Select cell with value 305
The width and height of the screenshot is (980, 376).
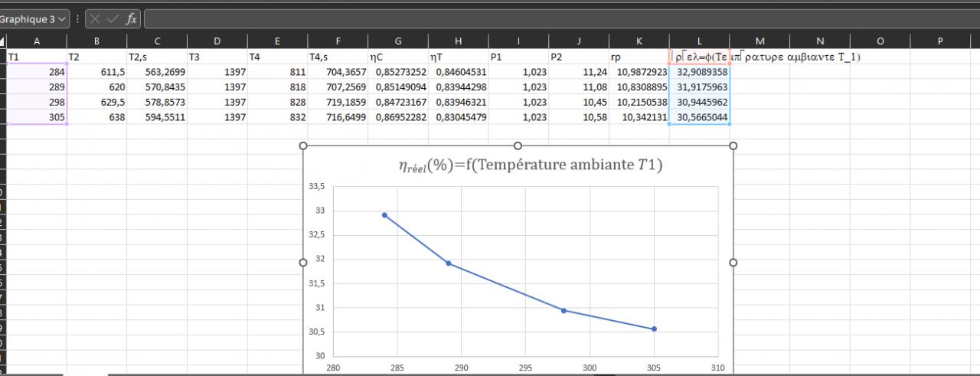(37, 117)
